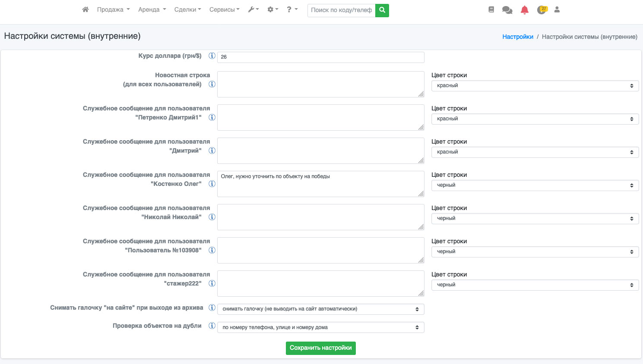
Task: Click the message textarea for Костенко Олег
Action: 320,184
